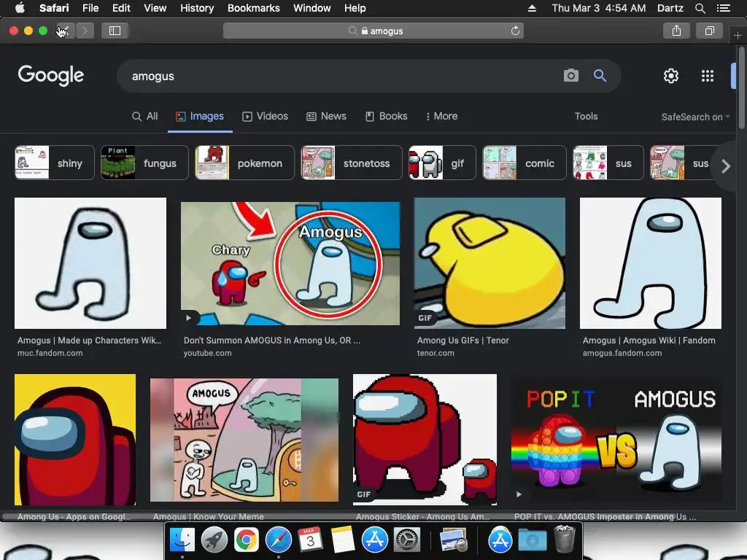Image resolution: width=747 pixels, height=560 pixels.
Task: Click the Safari address bar
Action: click(x=373, y=31)
